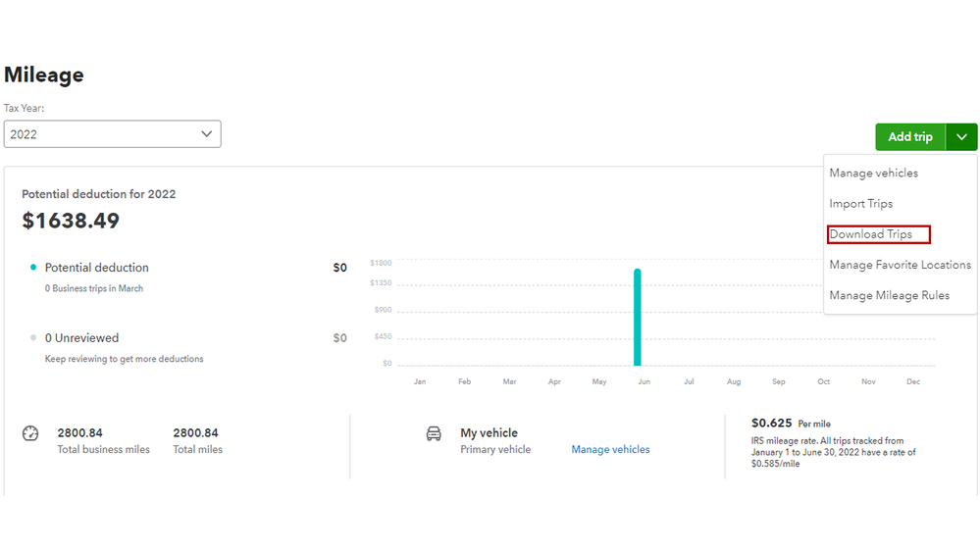This screenshot has width=980, height=551.
Task: Click the $1638.49 deduction amount
Action: (71, 221)
